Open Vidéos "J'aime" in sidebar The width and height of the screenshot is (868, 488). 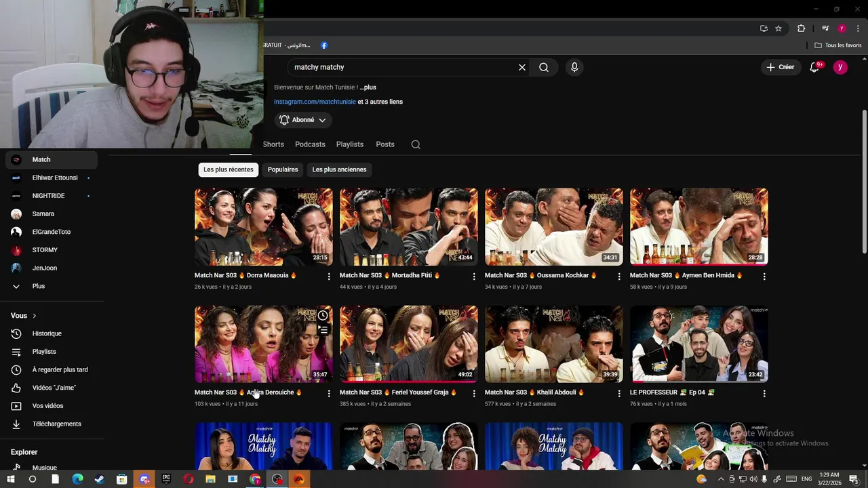pos(52,388)
